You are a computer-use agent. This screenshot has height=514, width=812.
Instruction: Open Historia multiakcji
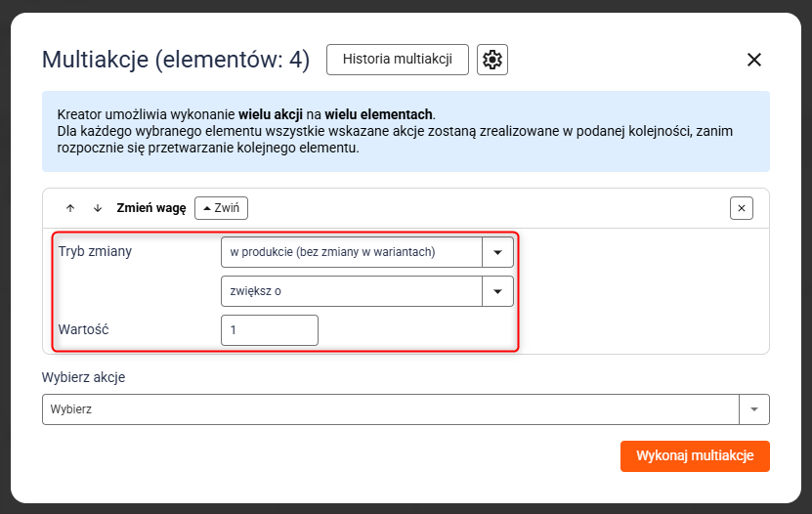click(x=397, y=60)
